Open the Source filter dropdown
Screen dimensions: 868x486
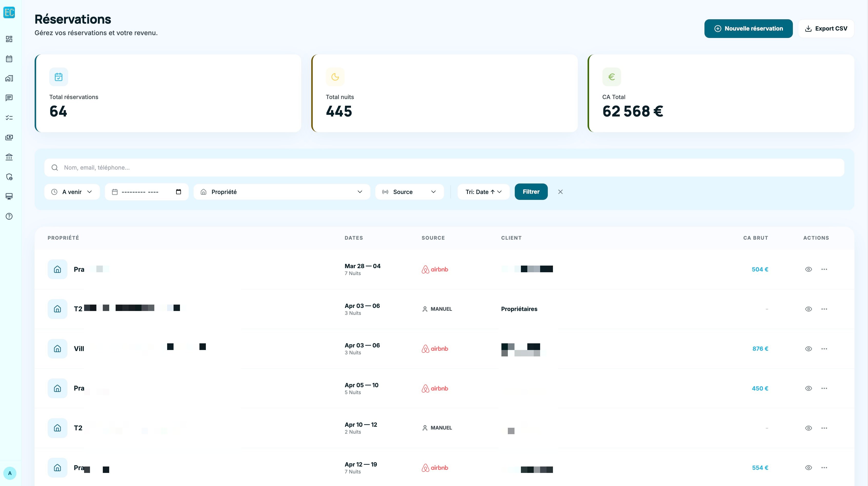[x=409, y=192]
